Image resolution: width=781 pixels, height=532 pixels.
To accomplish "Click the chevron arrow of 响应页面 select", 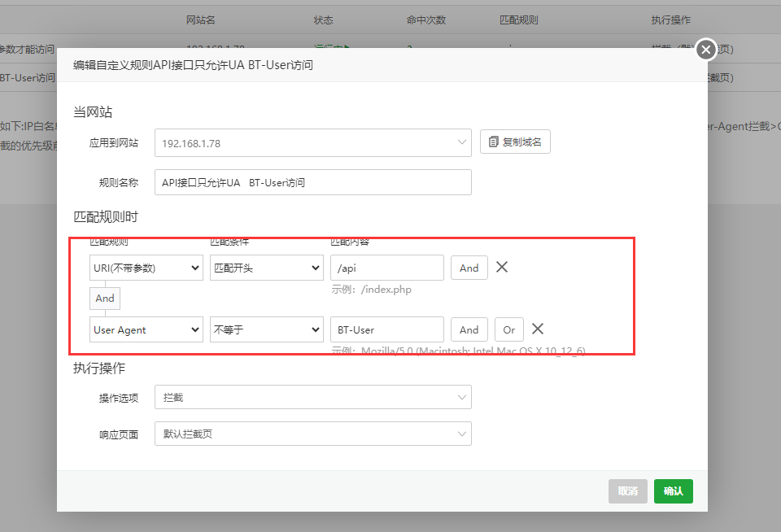I will [462, 434].
